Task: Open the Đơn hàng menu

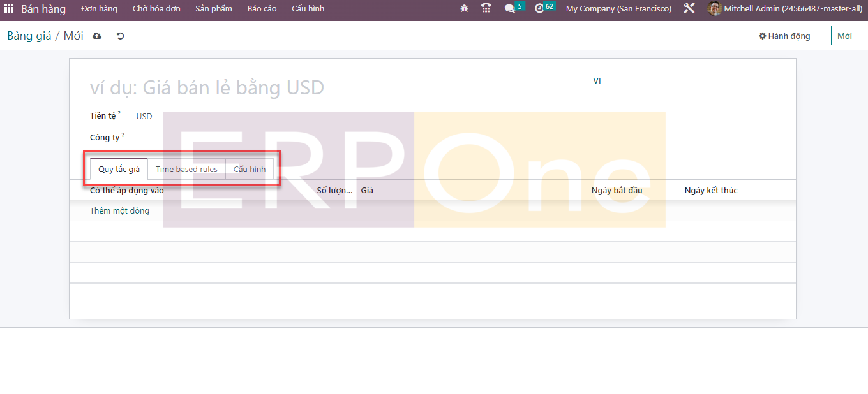Action: point(100,9)
